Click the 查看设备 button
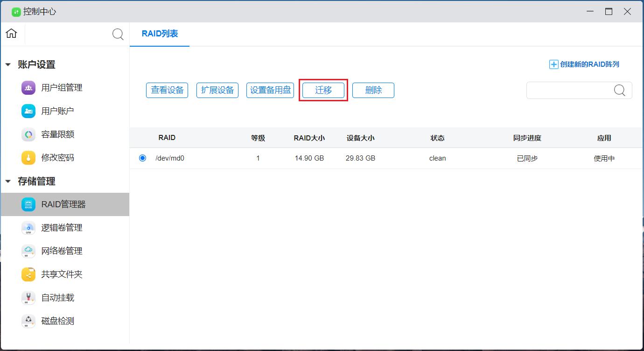 tap(167, 90)
